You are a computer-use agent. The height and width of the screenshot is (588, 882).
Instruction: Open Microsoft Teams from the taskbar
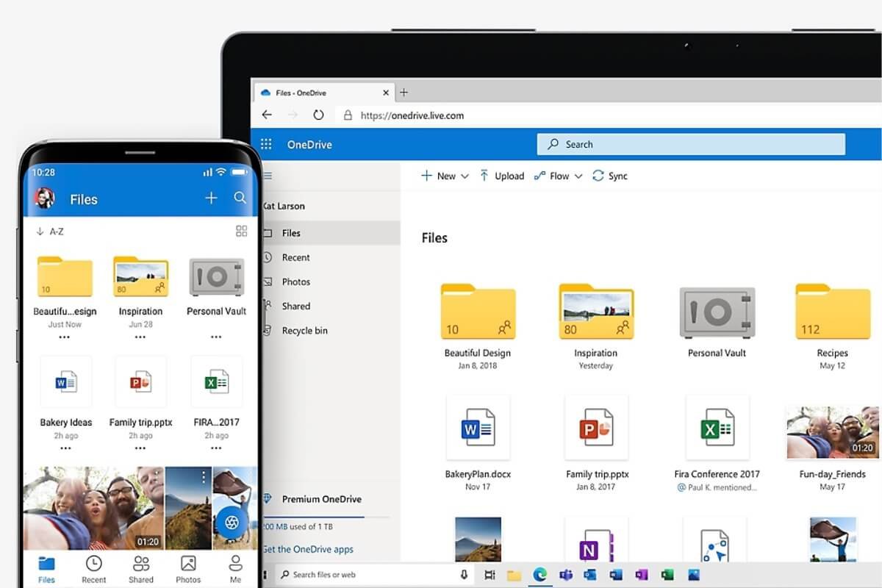click(x=567, y=574)
